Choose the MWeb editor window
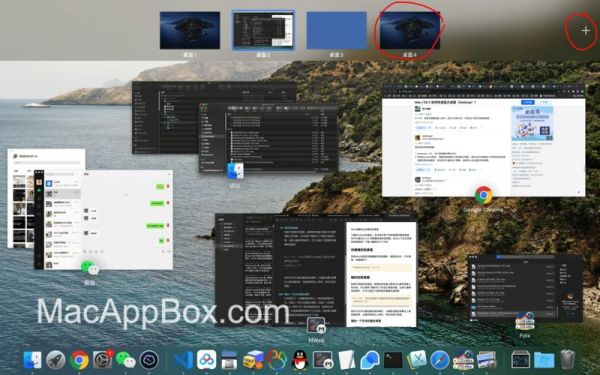Viewport: 600px width, 375px height. [316, 270]
